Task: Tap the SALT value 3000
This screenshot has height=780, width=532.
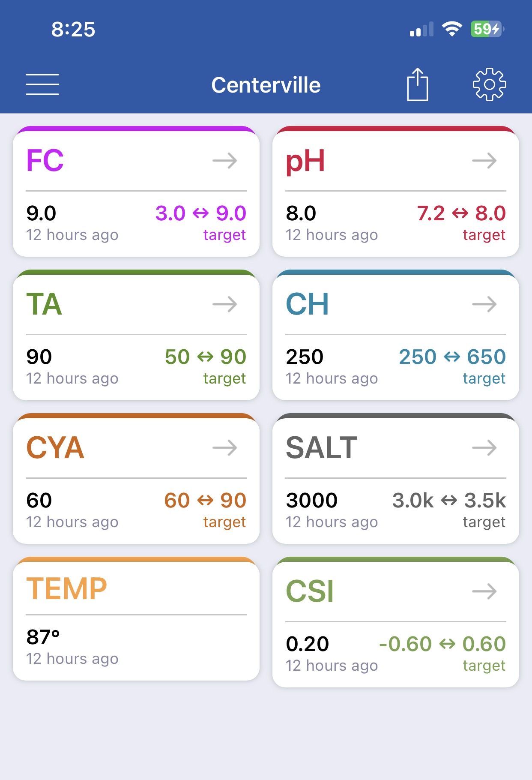Action: coord(312,501)
